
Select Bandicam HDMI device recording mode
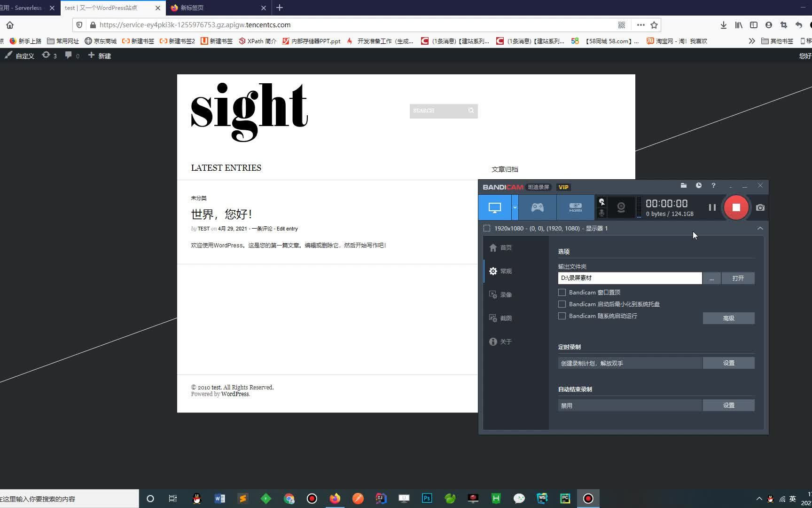pos(575,207)
